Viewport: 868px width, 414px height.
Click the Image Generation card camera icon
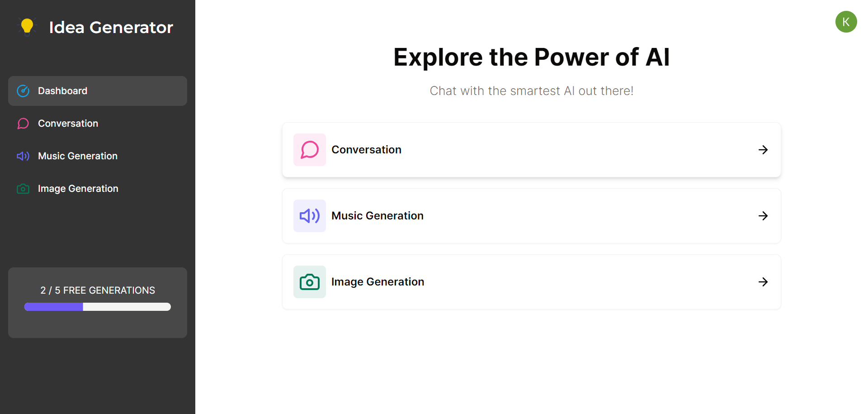pos(310,282)
